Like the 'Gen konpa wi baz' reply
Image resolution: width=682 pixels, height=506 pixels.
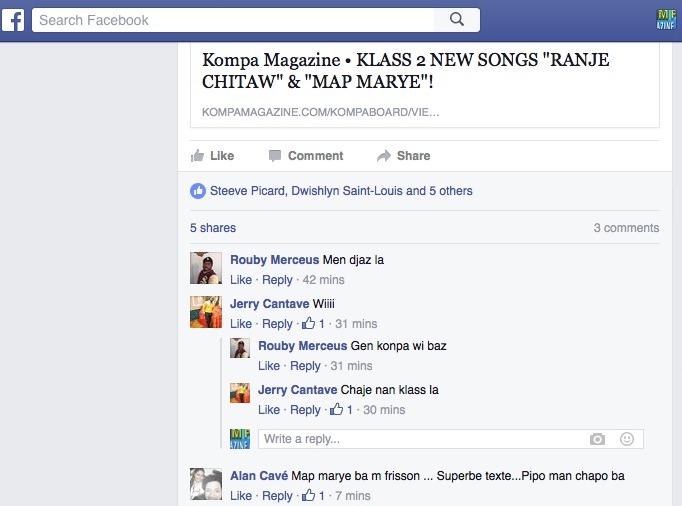(269, 366)
